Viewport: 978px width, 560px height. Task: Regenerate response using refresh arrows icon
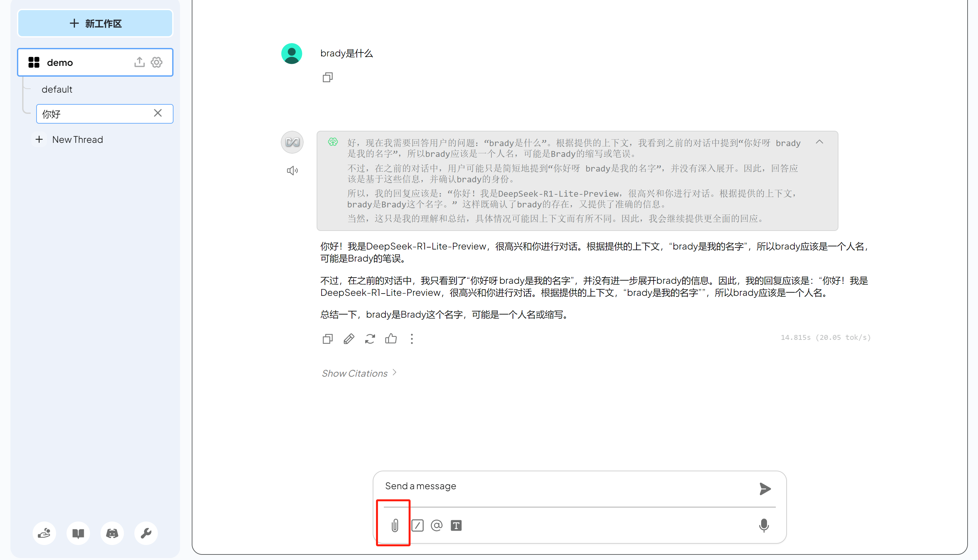coord(370,339)
